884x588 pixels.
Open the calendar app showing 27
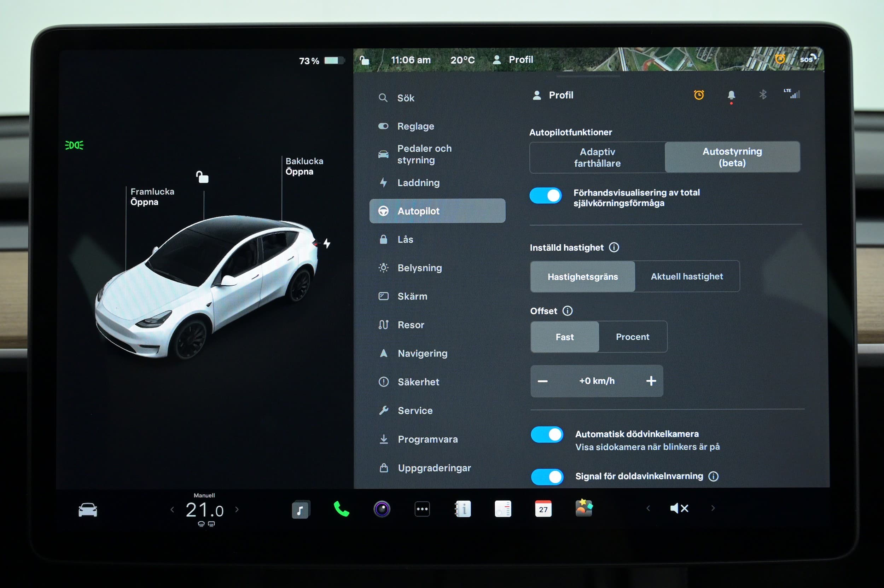pos(543,508)
